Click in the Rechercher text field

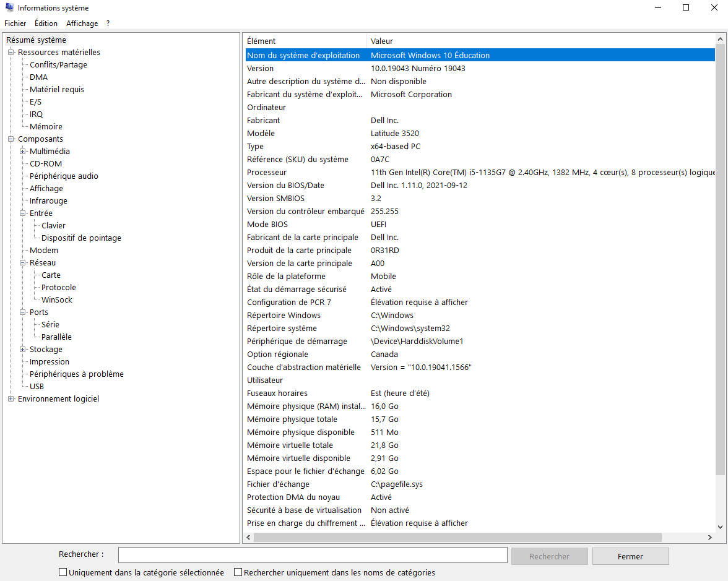313,555
